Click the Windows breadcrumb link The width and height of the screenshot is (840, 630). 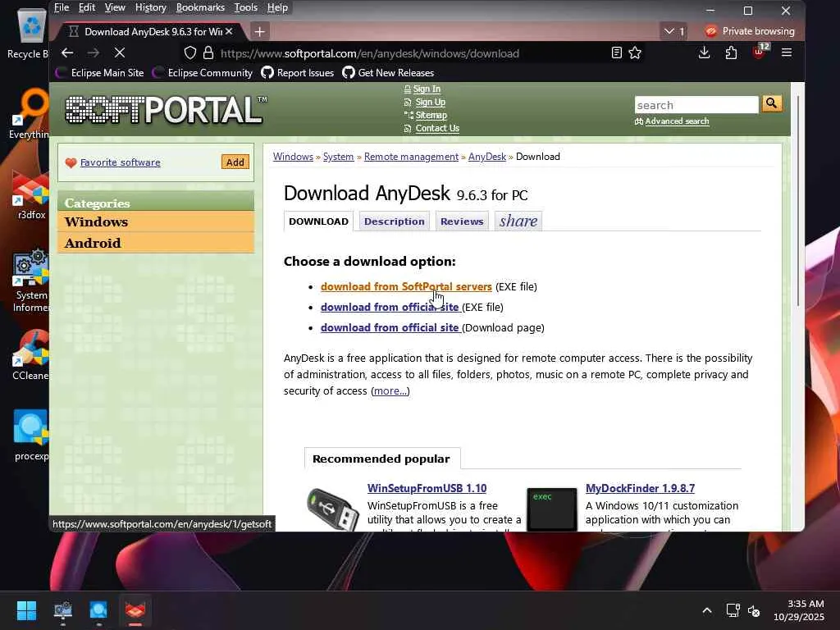click(293, 157)
